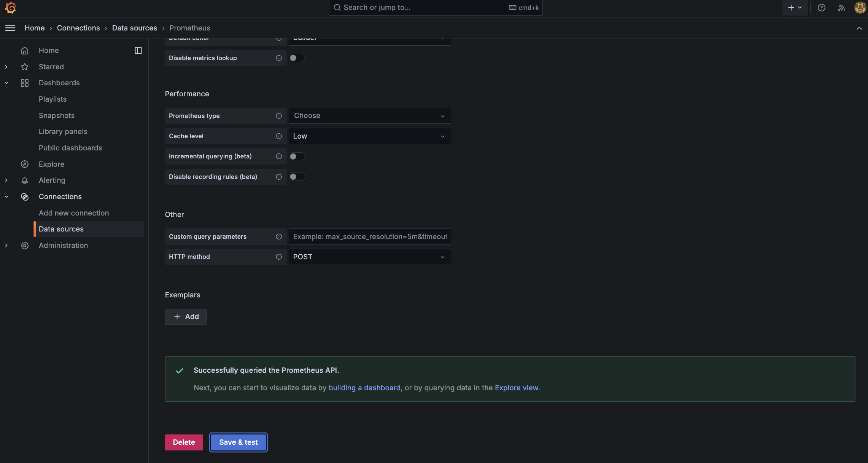Open the hamburger navigation menu
868x463 pixels.
tap(10, 28)
